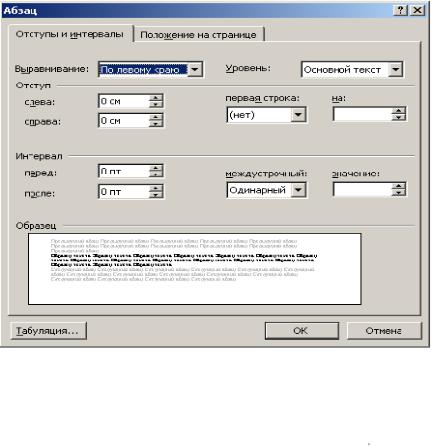This screenshot has height=446, width=432.
Task: Click the перед spacing input field
Action: (x=124, y=171)
